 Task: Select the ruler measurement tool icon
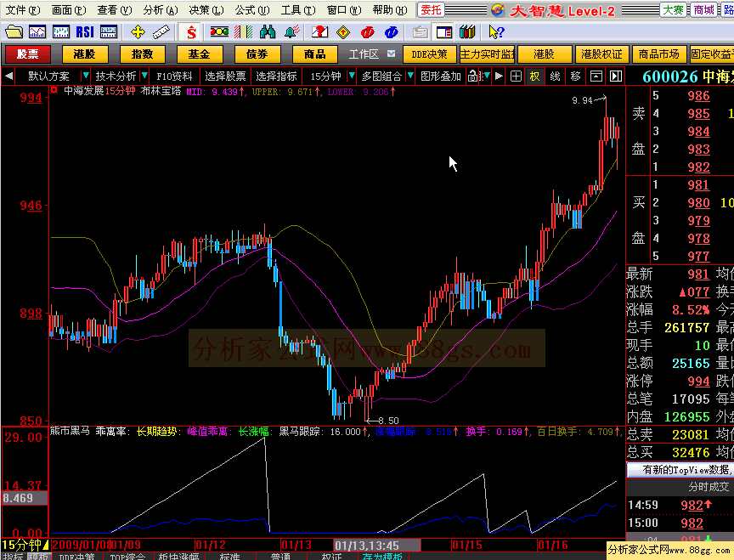(161, 31)
